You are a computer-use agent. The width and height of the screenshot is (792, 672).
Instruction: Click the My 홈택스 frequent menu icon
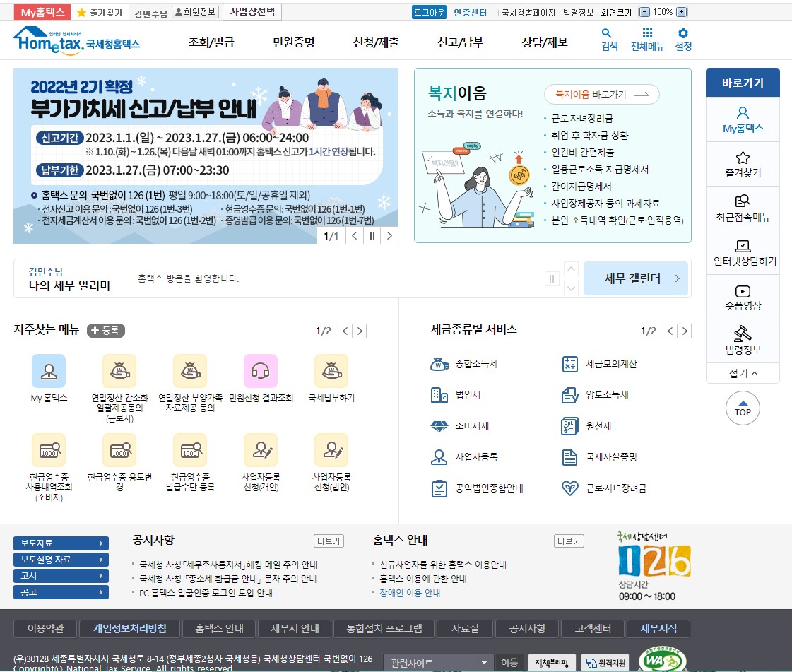49,372
